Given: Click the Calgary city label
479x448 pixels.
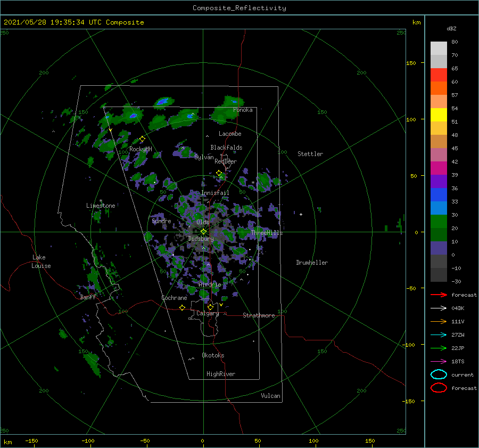Looking at the screenshot, I should click(208, 313).
